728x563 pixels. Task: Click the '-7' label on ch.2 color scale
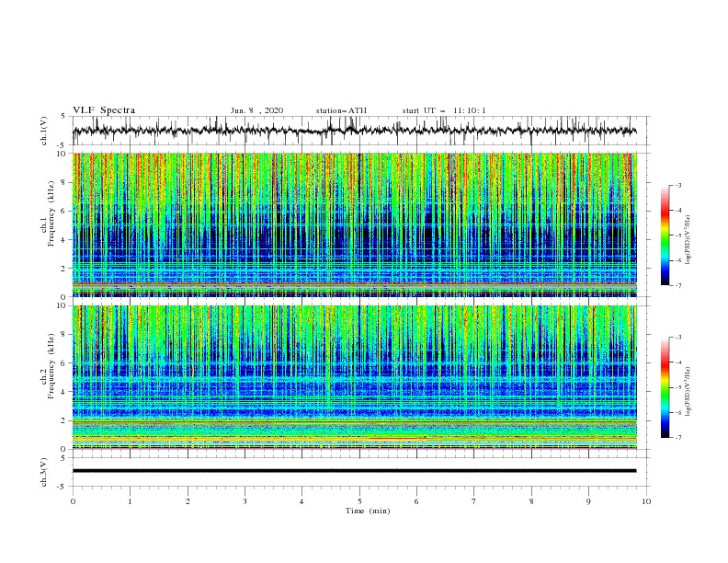click(x=677, y=438)
